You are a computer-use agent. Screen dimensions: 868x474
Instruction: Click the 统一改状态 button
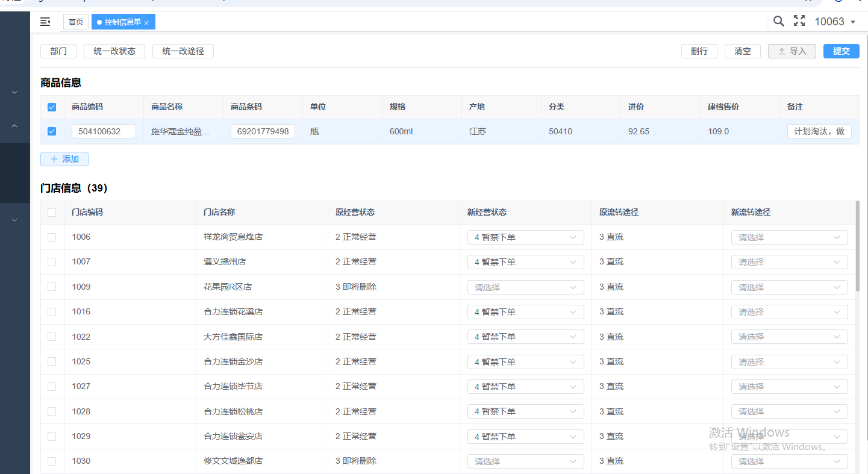(114, 51)
